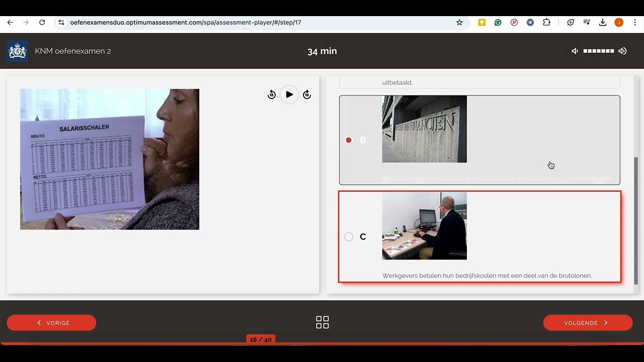Open the Grammarly extension
This screenshot has width=644, height=362.
coord(498,22)
